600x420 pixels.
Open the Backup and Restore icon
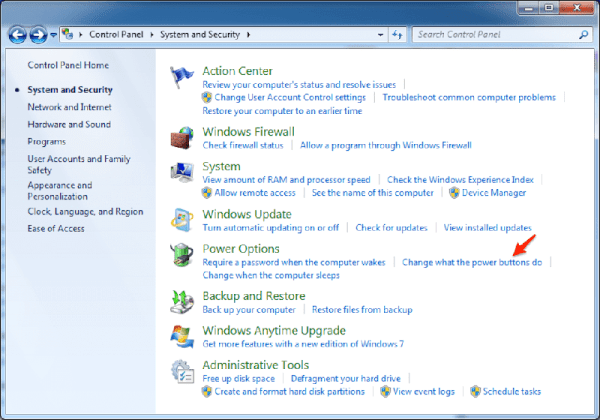click(183, 302)
